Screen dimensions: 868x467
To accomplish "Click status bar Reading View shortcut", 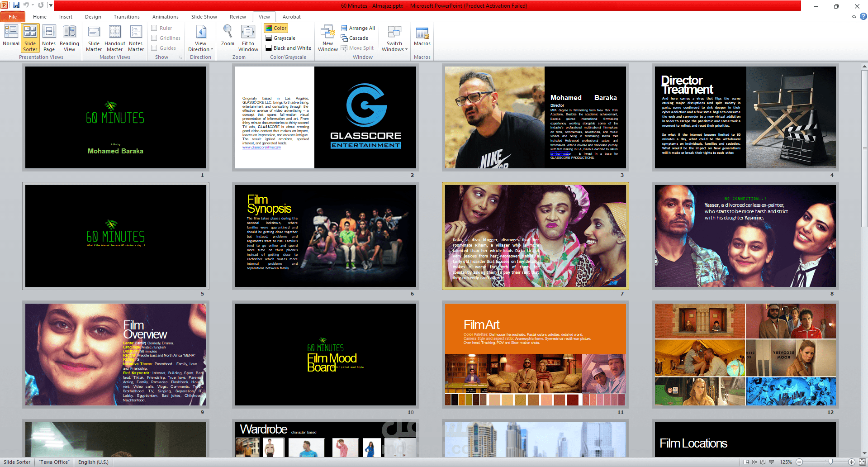I will click(763, 462).
